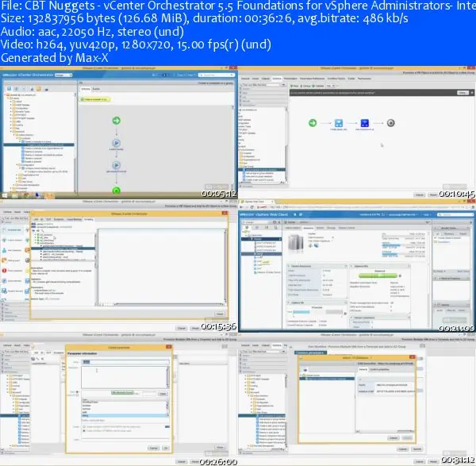Click Cancel in the Create parameter dialog

point(154,448)
